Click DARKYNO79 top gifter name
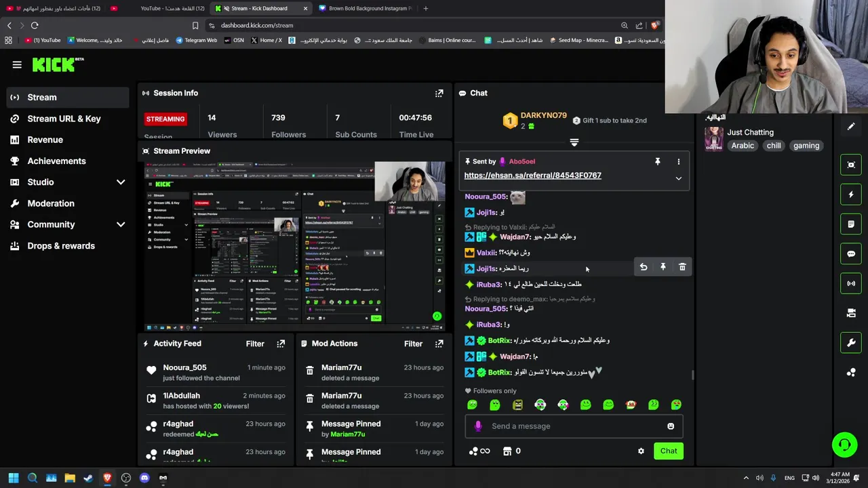Viewport: 868px width, 488px height. pyautogui.click(x=544, y=116)
